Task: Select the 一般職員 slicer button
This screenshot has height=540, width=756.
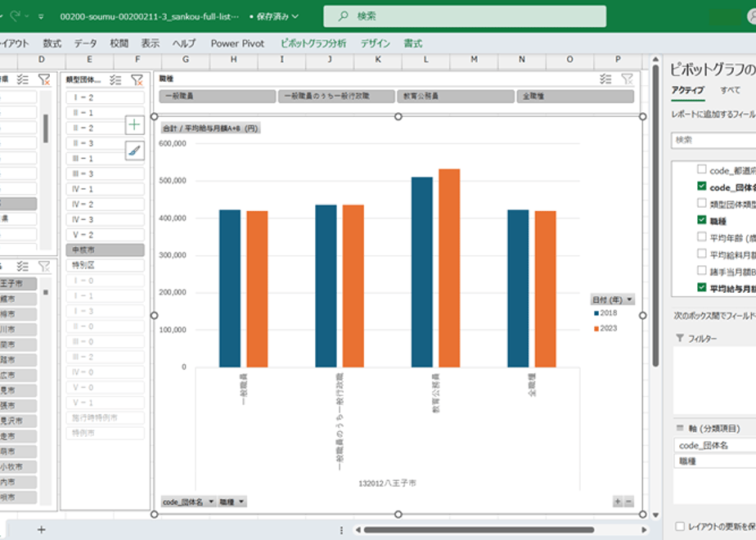Action: [218, 96]
